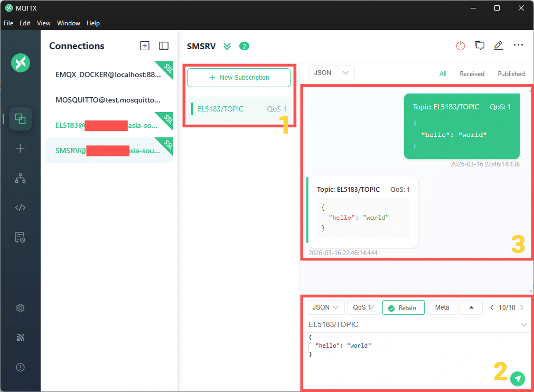The height and width of the screenshot is (392, 534).
Task: Click the new connection plus icon in sidebar
Action: click(x=20, y=148)
